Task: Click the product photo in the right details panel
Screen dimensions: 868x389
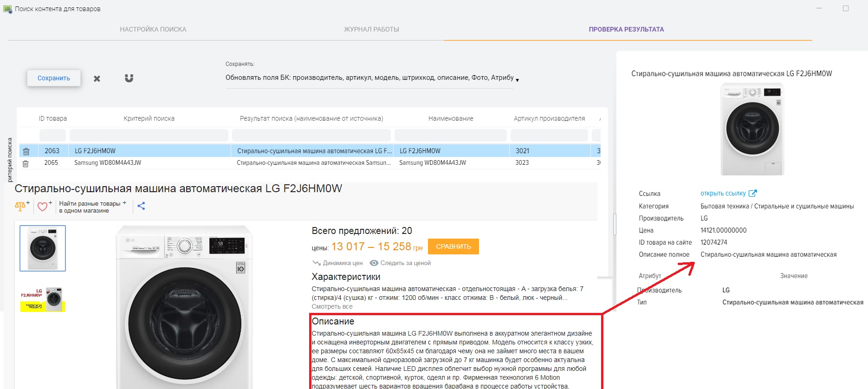Action: (752, 129)
